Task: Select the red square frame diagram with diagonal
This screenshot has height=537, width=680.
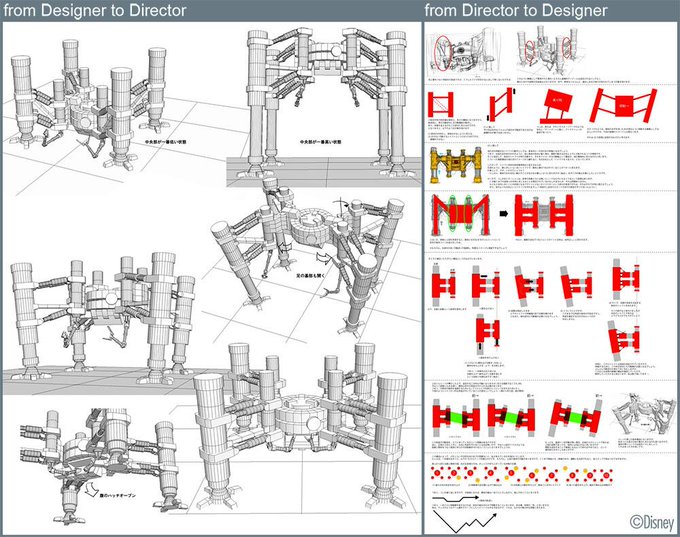Action: pyautogui.click(x=440, y=105)
